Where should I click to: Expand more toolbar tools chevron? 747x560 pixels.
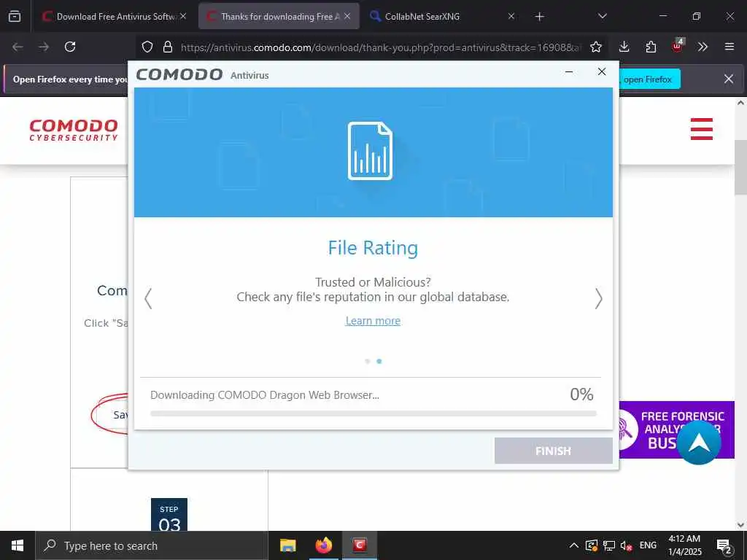[x=703, y=47]
